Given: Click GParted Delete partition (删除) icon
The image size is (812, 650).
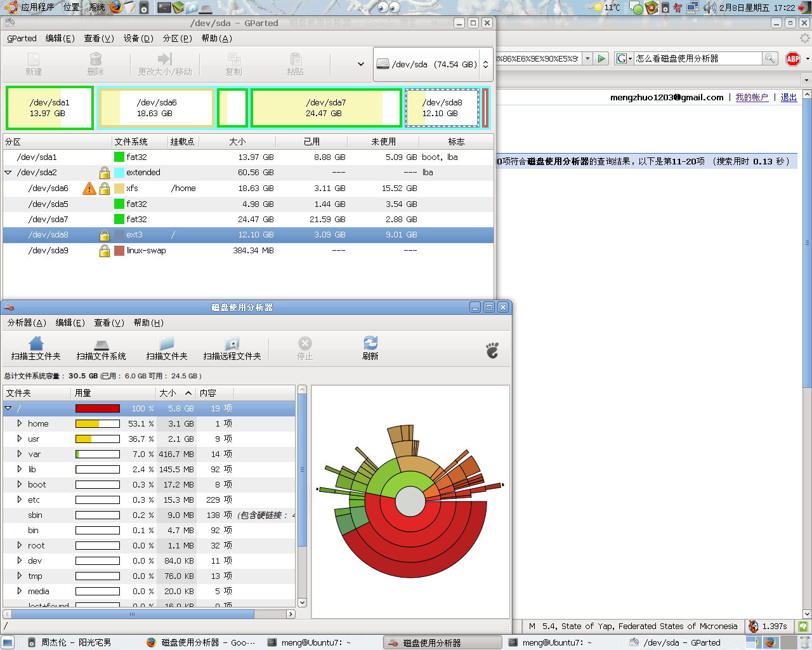Looking at the screenshot, I should (x=96, y=59).
